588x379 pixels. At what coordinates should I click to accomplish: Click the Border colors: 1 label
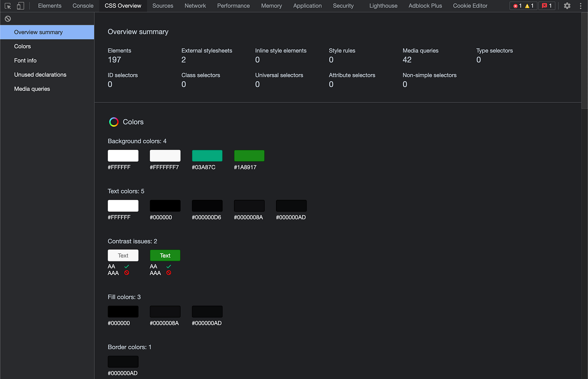(x=129, y=347)
